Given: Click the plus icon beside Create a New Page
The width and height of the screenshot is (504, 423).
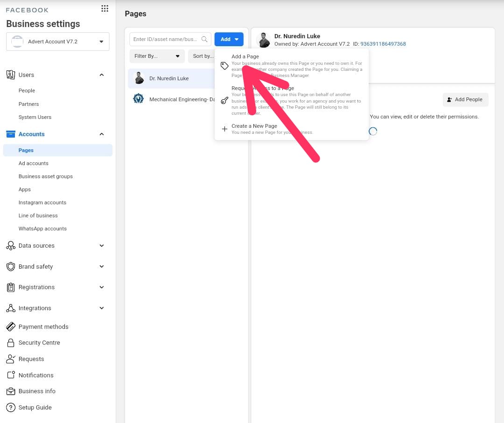Looking at the screenshot, I should pos(224,129).
